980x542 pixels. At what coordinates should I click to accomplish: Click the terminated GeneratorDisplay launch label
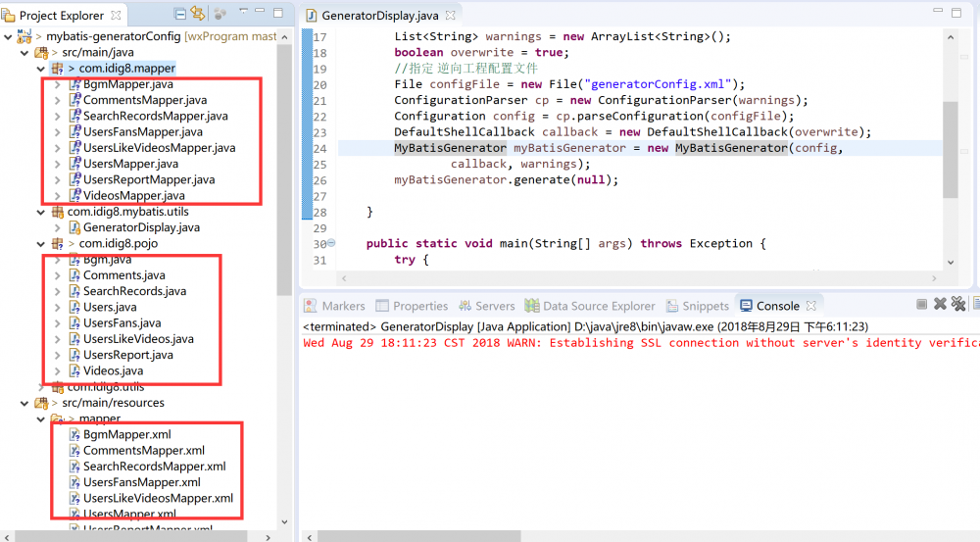pyautogui.click(x=586, y=326)
